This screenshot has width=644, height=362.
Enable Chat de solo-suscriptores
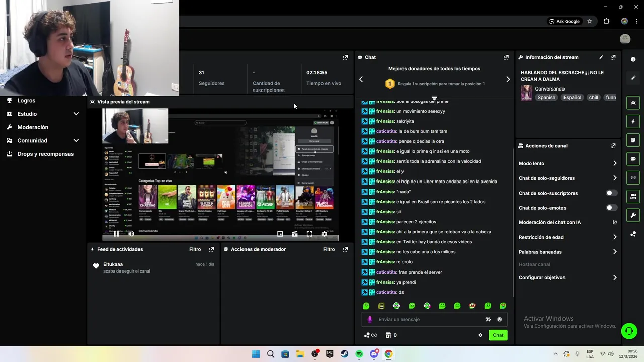pyautogui.click(x=611, y=193)
